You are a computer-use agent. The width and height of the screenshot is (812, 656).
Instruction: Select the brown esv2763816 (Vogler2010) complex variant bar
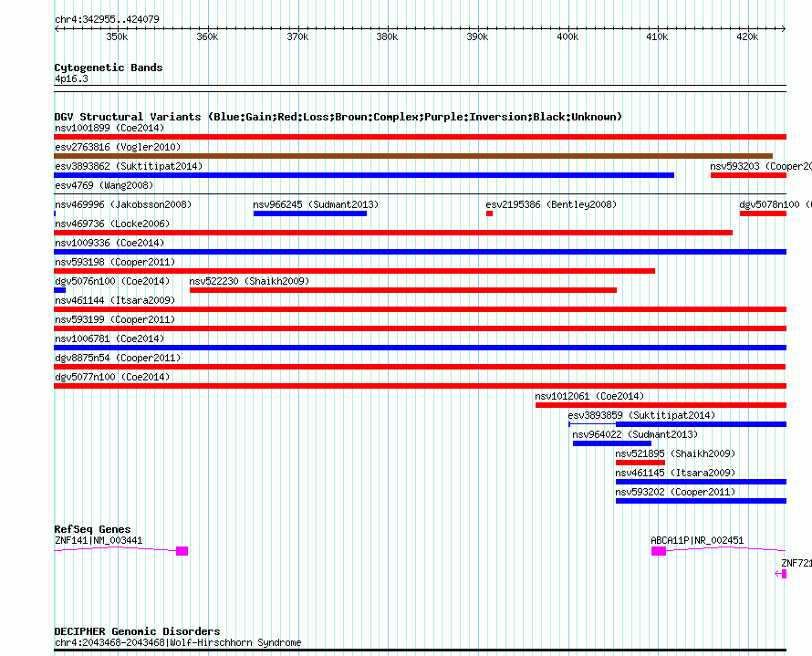pos(413,156)
